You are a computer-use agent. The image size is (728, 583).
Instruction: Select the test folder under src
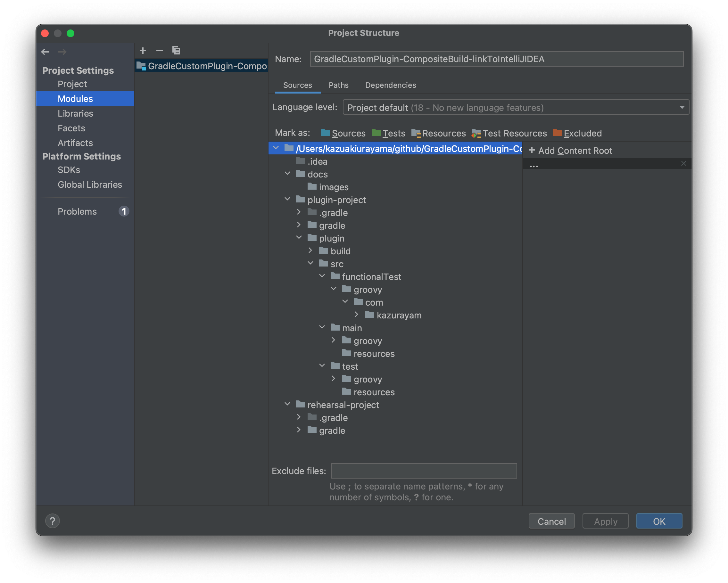pos(344,366)
